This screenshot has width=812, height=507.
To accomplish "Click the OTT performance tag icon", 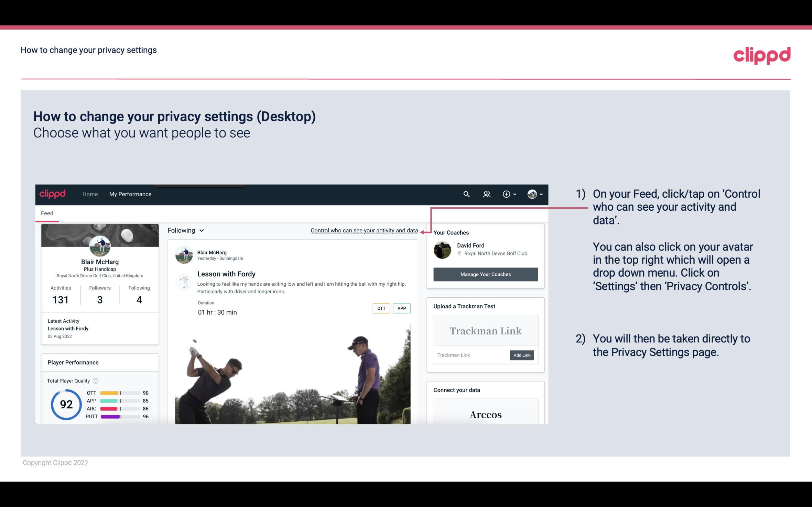I will 380,308.
